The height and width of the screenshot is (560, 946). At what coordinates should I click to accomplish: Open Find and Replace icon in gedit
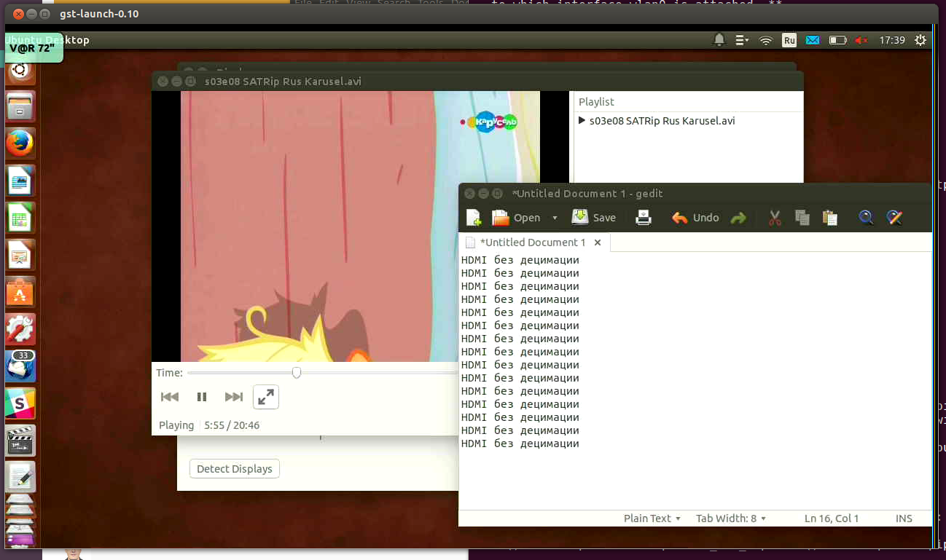[x=894, y=217]
